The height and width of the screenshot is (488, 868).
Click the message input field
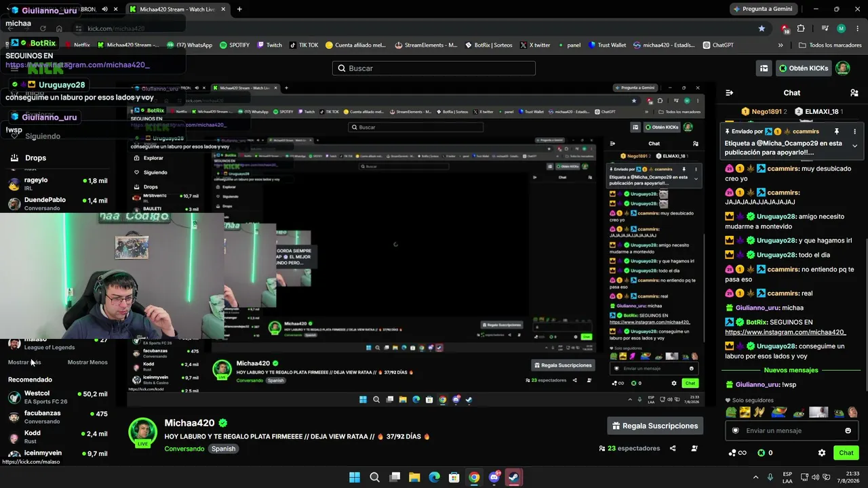pyautogui.click(x=791, y=430)
